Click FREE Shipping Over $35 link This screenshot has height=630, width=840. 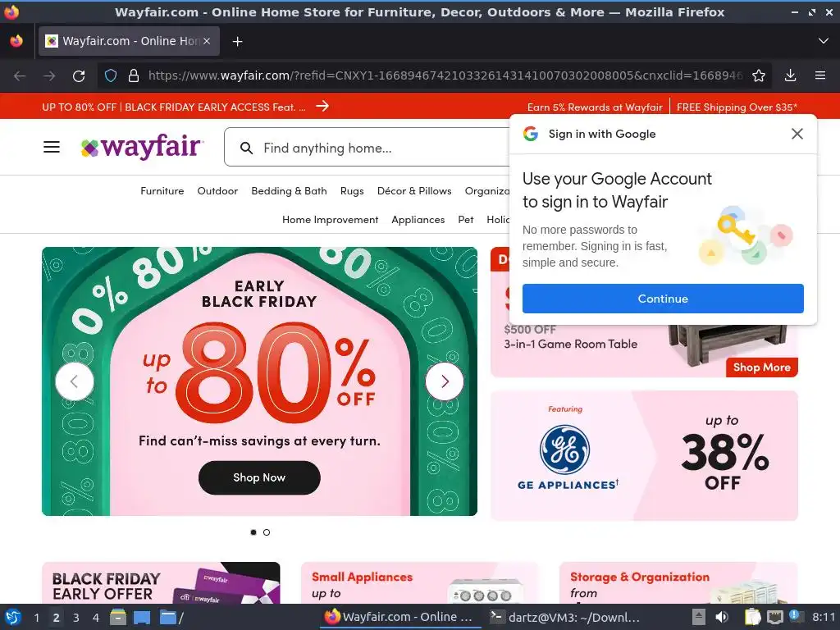737,107
